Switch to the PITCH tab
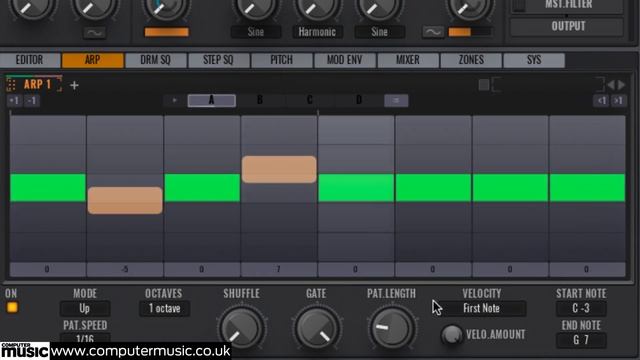 282,60
